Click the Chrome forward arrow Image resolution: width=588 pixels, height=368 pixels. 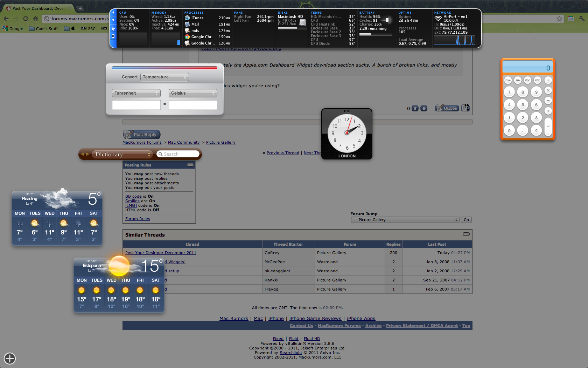[16, 19]
